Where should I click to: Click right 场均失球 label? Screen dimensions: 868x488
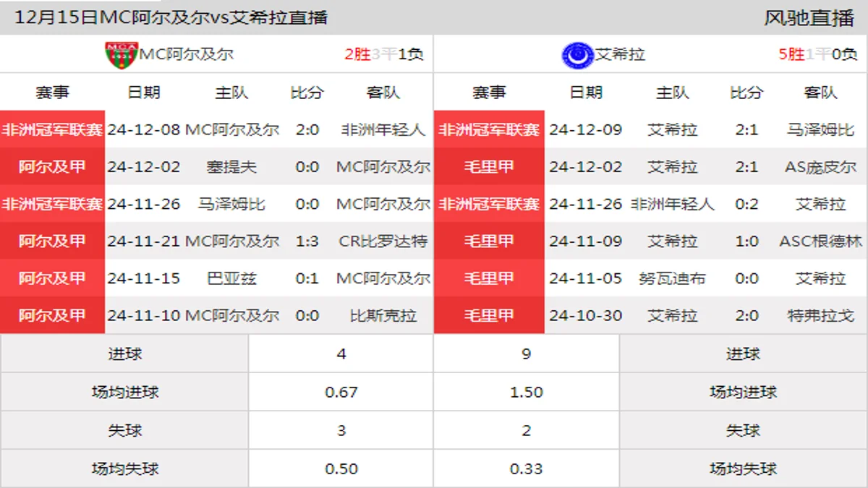pos(744,469)
